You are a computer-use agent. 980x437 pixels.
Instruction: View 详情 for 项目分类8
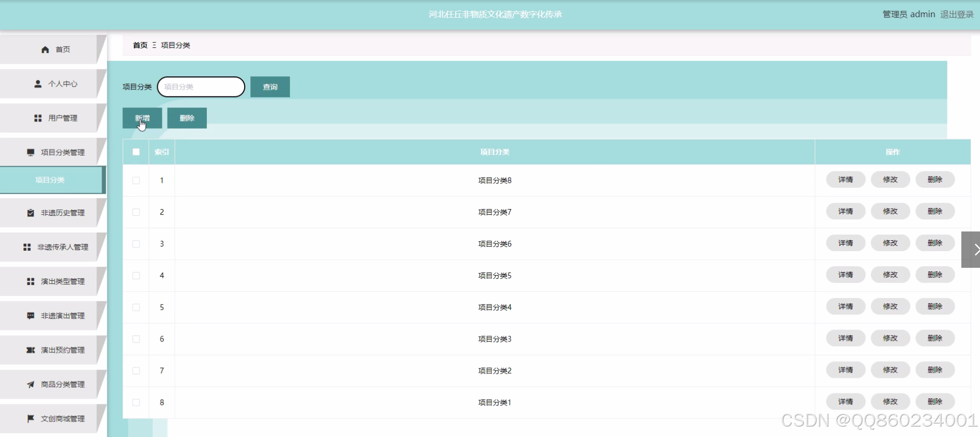[x=846, y=180]
